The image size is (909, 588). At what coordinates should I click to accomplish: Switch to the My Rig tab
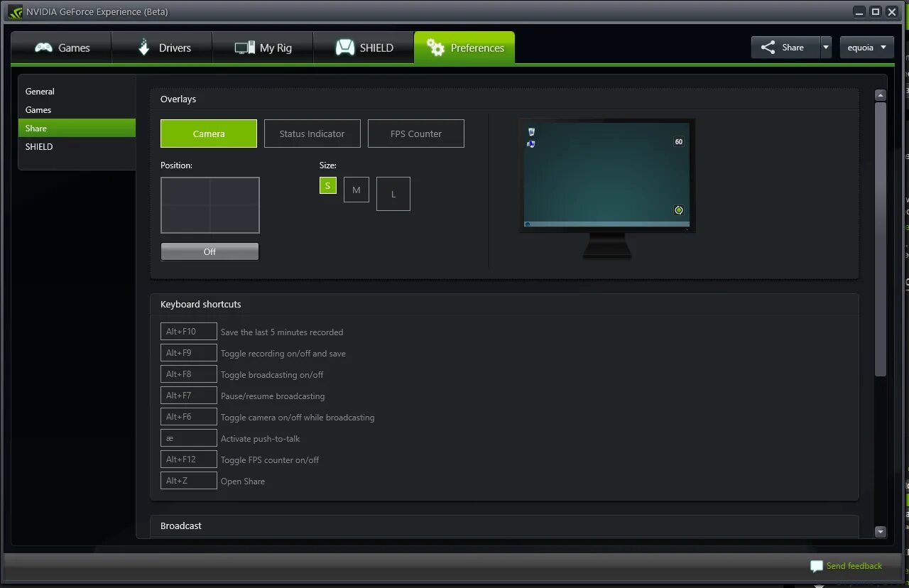pos(263,48)
